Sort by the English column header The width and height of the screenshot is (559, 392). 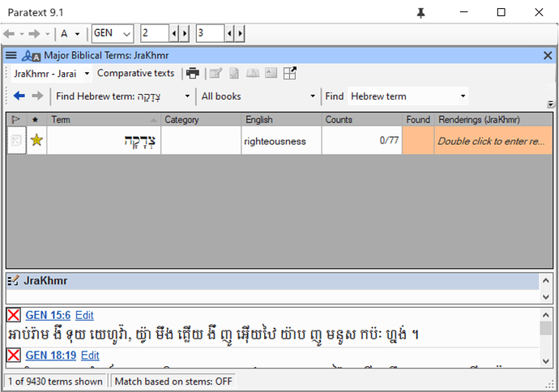pos(281,119)
